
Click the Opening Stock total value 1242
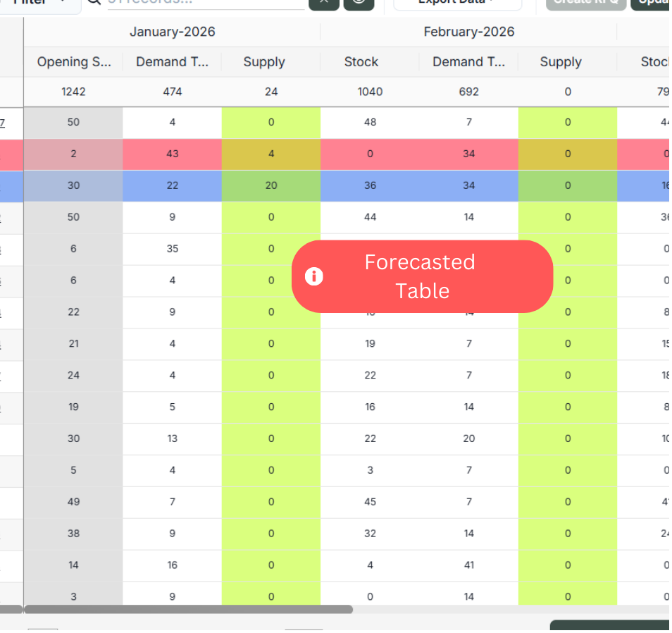tap(73, 92)
